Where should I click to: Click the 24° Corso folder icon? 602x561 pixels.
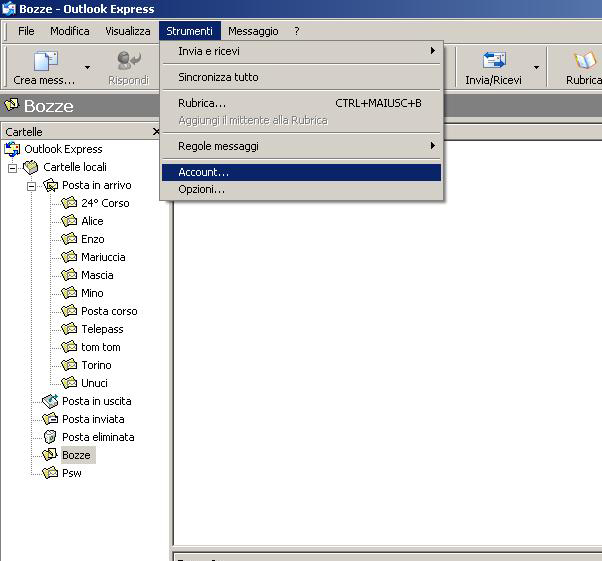pos(69,203)
